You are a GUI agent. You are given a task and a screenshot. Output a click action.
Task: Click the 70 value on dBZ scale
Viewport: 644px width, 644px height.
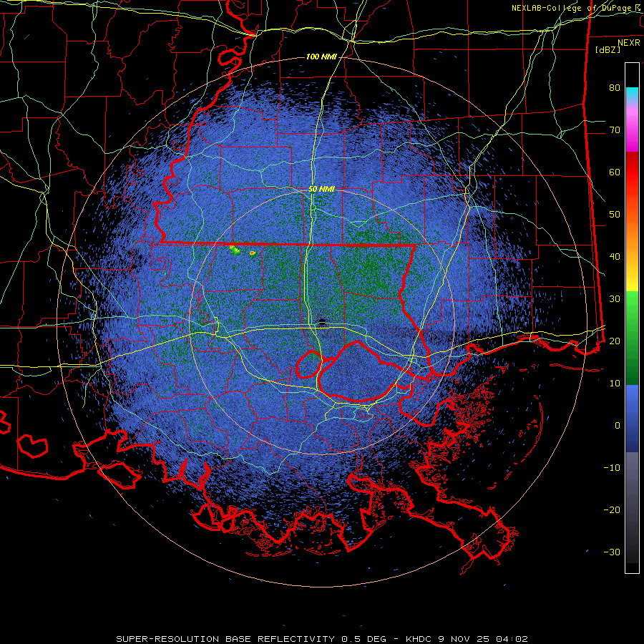click(x=615, y=130)
